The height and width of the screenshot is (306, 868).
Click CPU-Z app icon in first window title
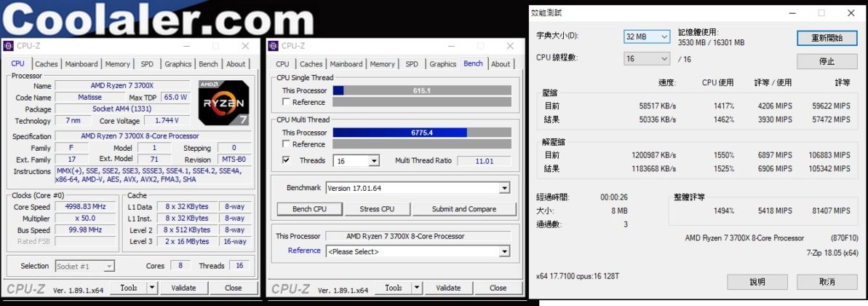tap(8, 45)
